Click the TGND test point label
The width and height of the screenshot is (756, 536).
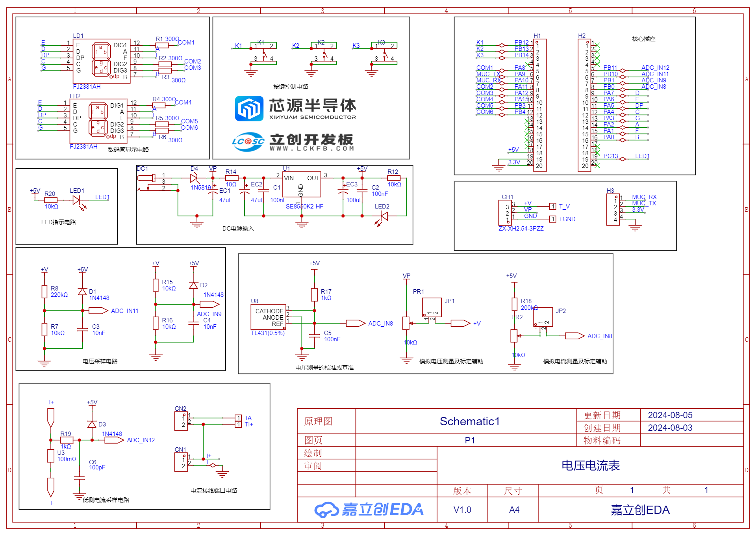coord(567,219)
